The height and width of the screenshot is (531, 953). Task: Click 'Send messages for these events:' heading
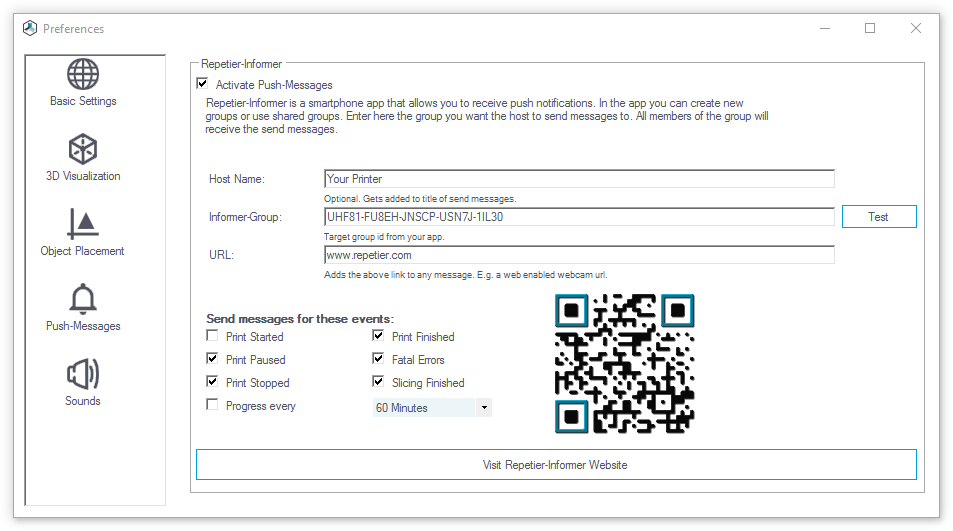300,319
